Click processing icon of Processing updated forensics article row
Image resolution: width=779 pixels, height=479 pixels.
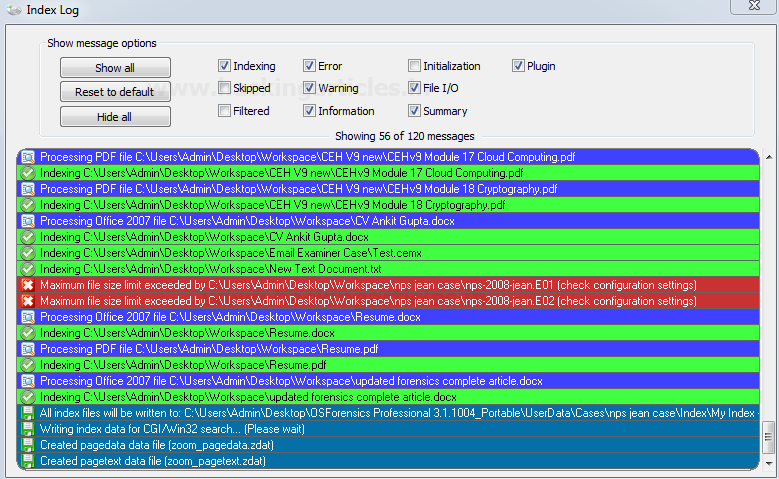click(x=28, y=381)
